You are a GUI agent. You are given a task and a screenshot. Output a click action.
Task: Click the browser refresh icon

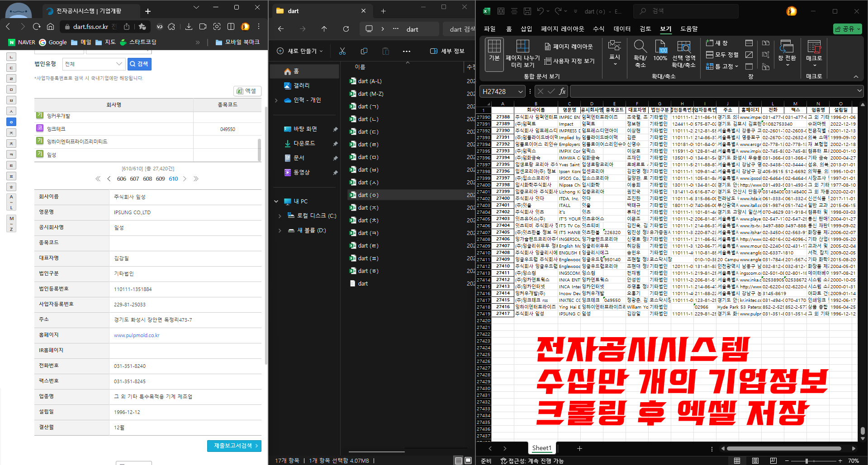(x=37, y=27)
